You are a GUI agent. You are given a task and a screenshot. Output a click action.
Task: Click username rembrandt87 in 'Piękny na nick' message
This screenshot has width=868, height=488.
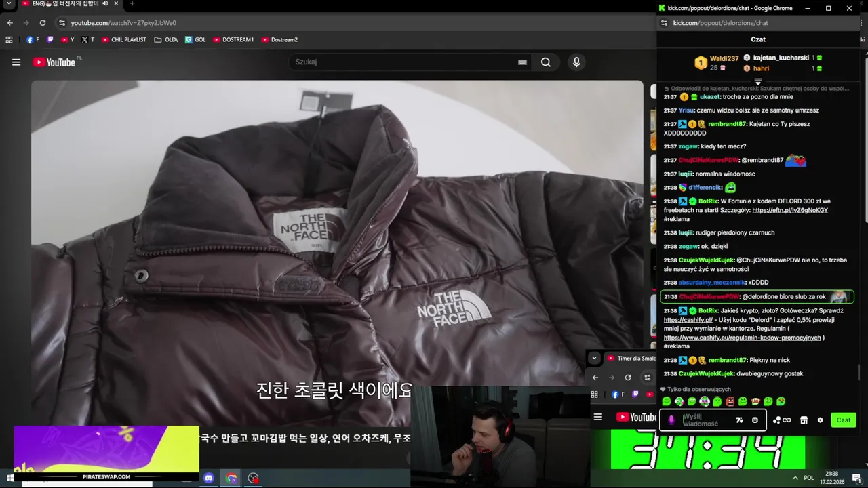point(727,360)
